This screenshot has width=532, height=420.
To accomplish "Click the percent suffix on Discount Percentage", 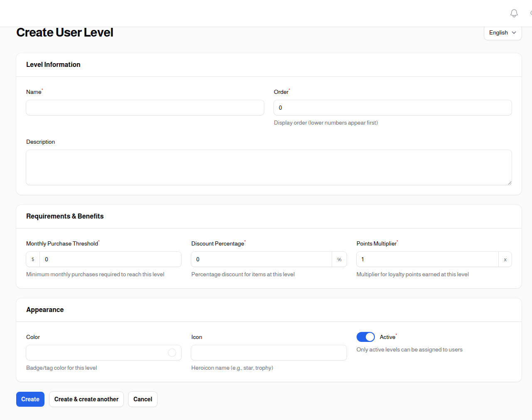I will pos(339,259).
